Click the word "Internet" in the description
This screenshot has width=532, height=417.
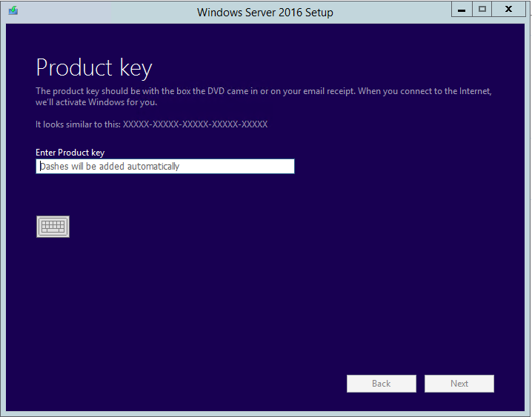[x=475, y=91]
